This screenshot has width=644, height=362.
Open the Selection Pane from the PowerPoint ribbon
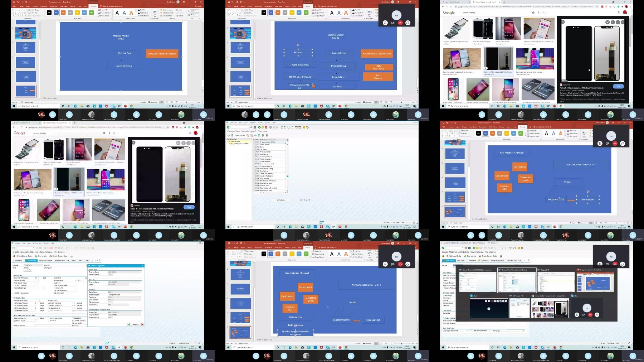pyautogui.click(x=166, y=16)
